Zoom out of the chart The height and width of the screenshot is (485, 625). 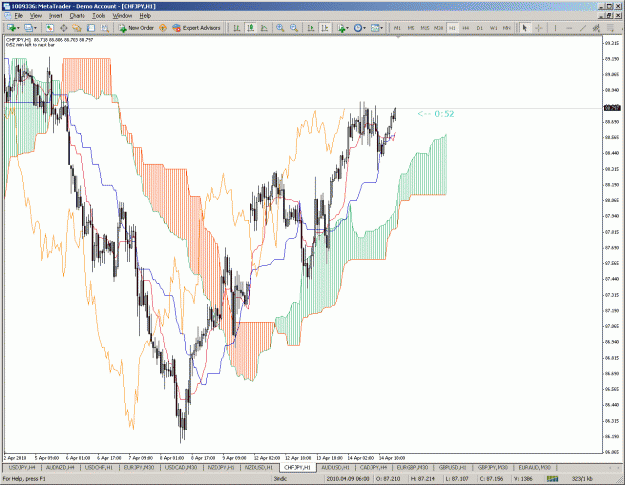[294, 28]
